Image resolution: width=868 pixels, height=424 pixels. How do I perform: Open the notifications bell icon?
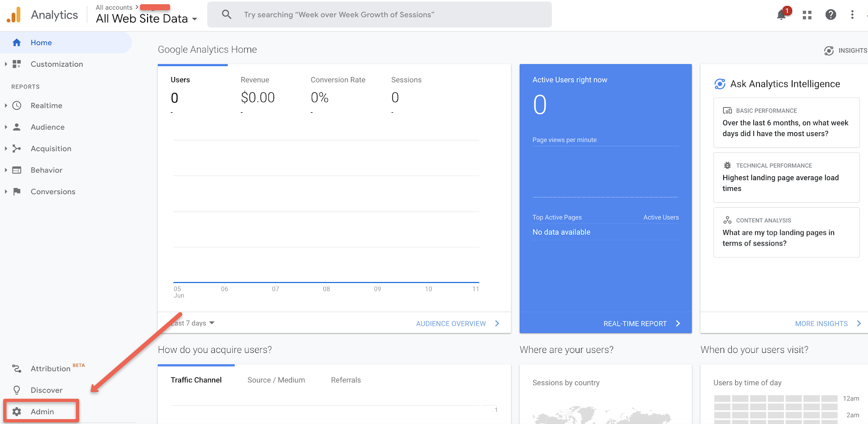click(782, 15)
